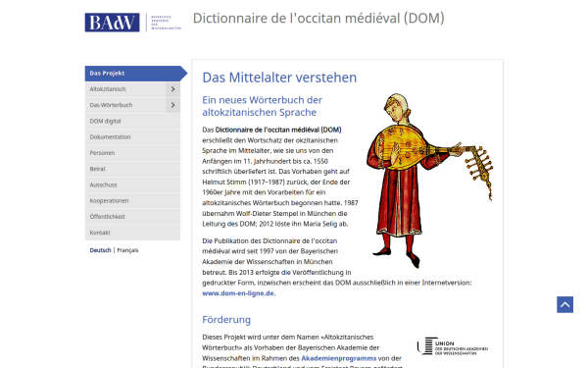Viewport: 588px width, 368px height.
Task: Open the Dokumentation menu entry
Action: click(x=132, y=137)
